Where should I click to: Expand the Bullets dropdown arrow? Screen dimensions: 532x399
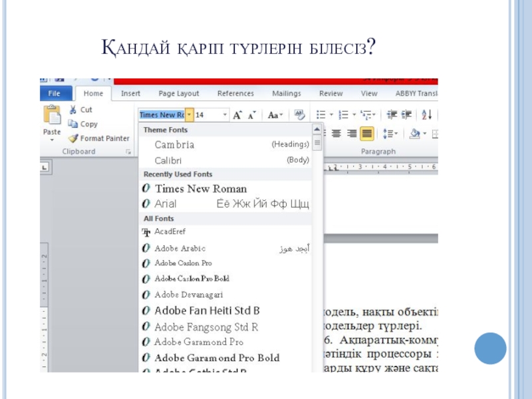[x=331, y=114]
